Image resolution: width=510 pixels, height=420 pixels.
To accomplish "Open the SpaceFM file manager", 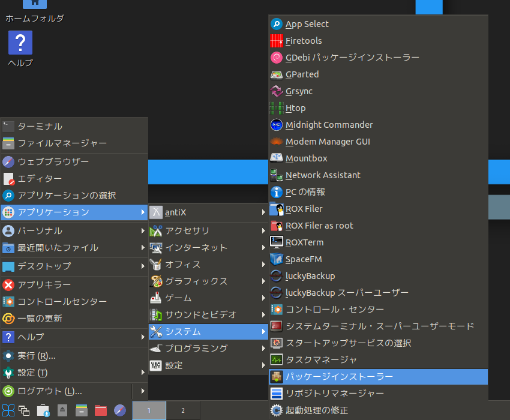I will 378,259.
